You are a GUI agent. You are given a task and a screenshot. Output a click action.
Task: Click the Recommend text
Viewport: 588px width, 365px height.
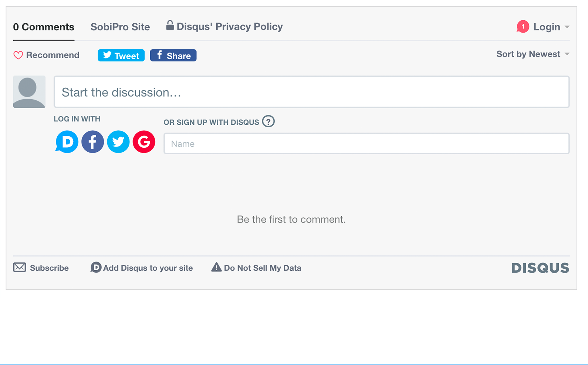coord(53,55)
